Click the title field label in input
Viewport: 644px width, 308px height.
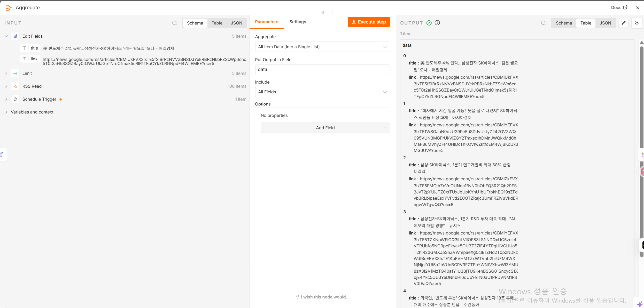coord(34,48)
